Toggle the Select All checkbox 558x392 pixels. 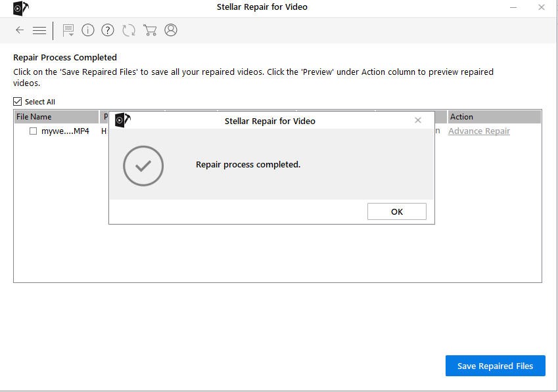[x=18, y=102]
